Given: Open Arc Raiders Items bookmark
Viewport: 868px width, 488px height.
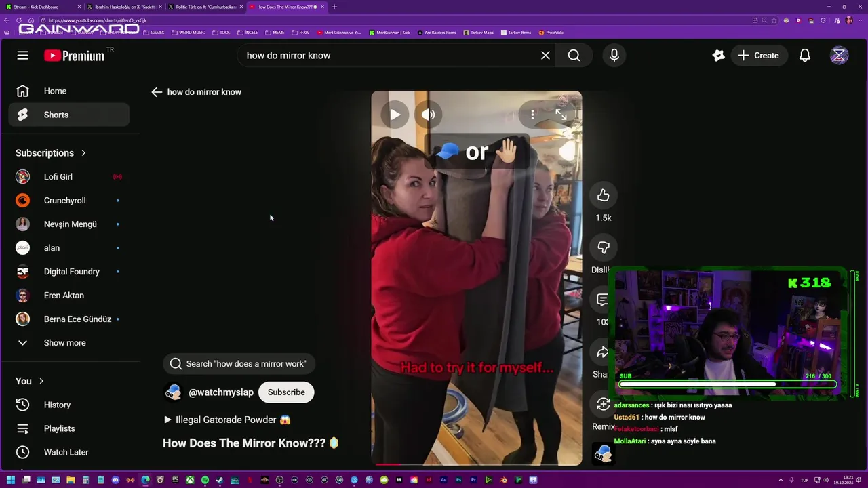Looking at the screenshot, I should click(437, 33).
